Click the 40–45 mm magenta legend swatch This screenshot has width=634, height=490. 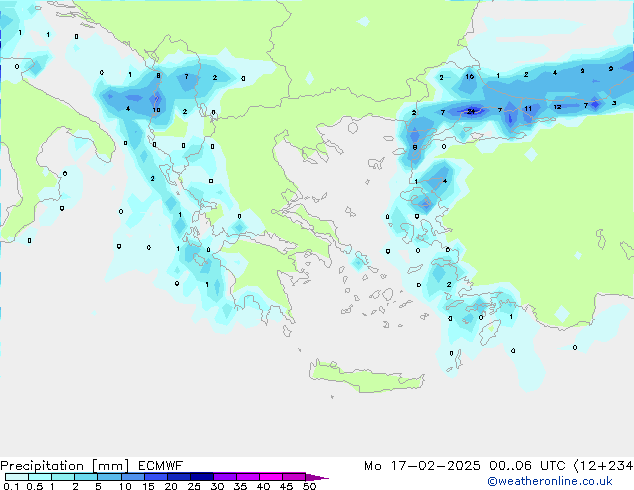(x=271, y=477)
